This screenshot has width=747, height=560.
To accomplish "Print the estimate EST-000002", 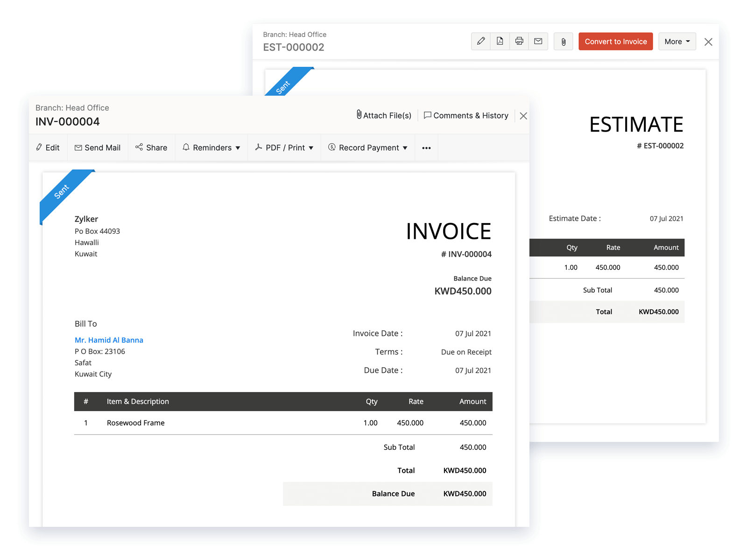I will [519, 41].
